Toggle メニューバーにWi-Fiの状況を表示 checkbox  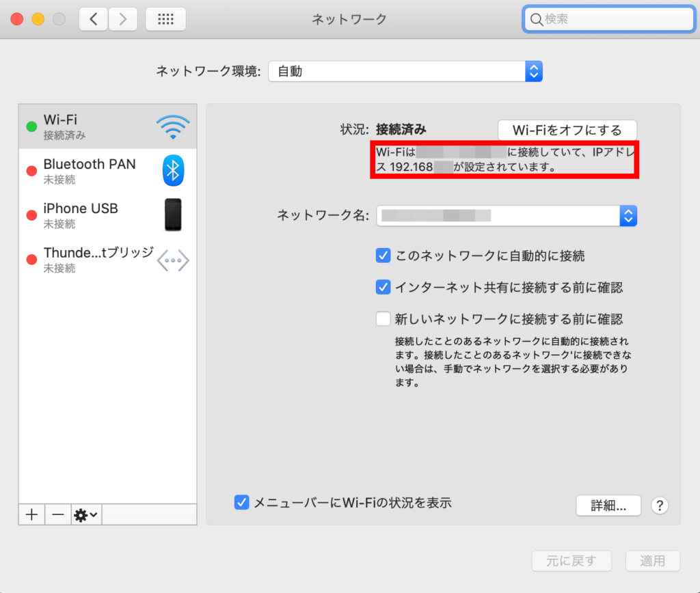coord(241,502)
